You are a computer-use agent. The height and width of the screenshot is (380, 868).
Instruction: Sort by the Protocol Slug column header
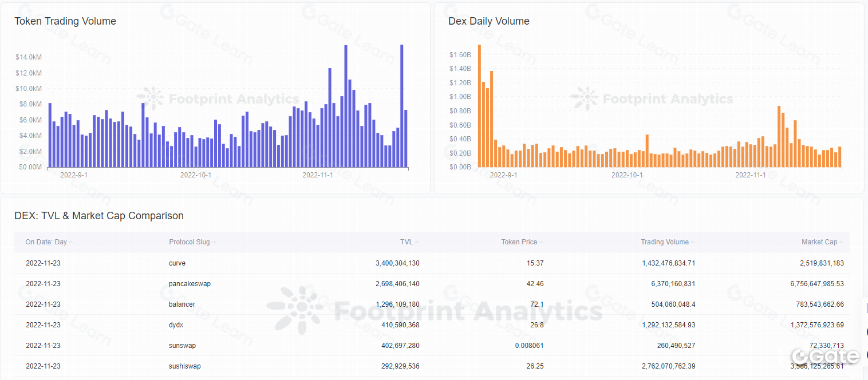point(190,242)
